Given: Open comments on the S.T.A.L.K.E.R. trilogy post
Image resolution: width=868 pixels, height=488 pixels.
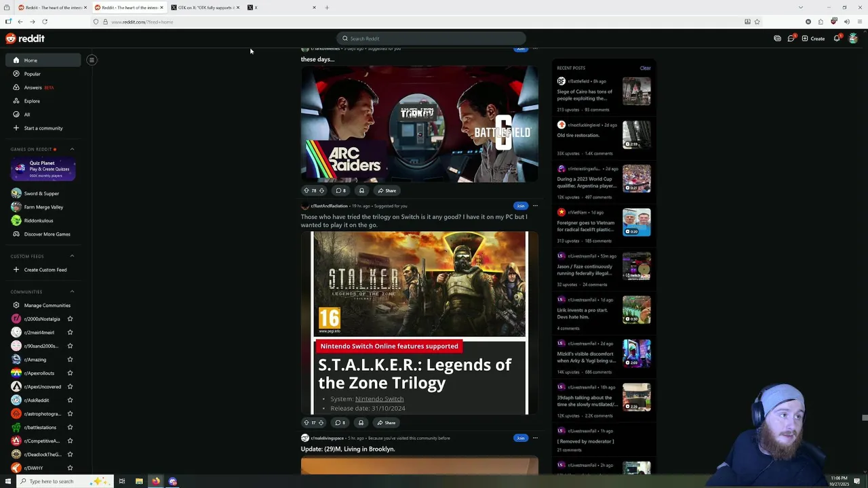Looking at the screenshot, I should [340, 422].
